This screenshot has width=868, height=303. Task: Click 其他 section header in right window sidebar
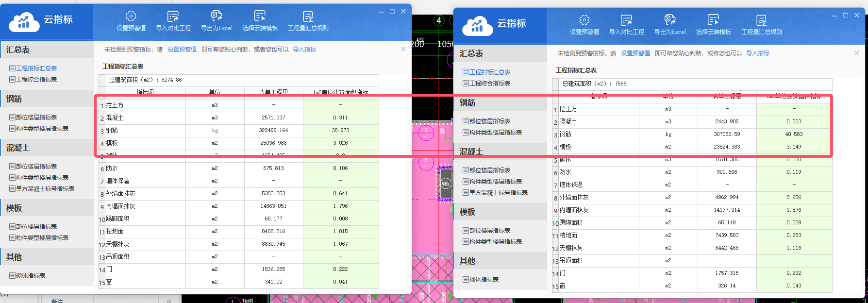pyautogui.click(x=500, y=261)
